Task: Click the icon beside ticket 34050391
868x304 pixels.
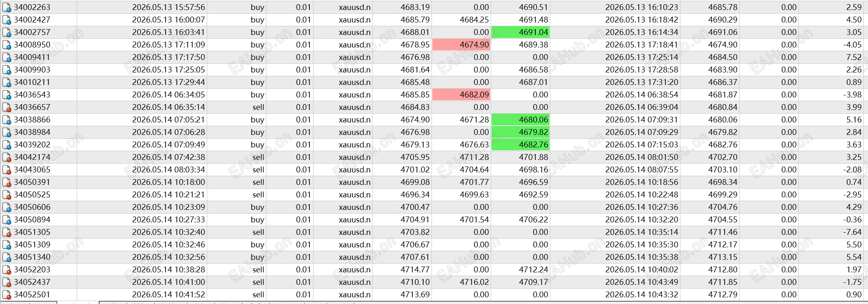Action: (7, 182)
